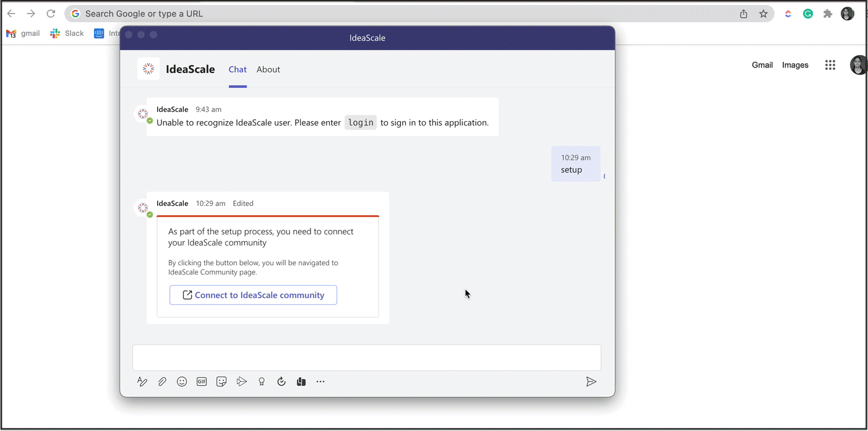Click "As part of the setup process" card text

click(x=261, y=237)
